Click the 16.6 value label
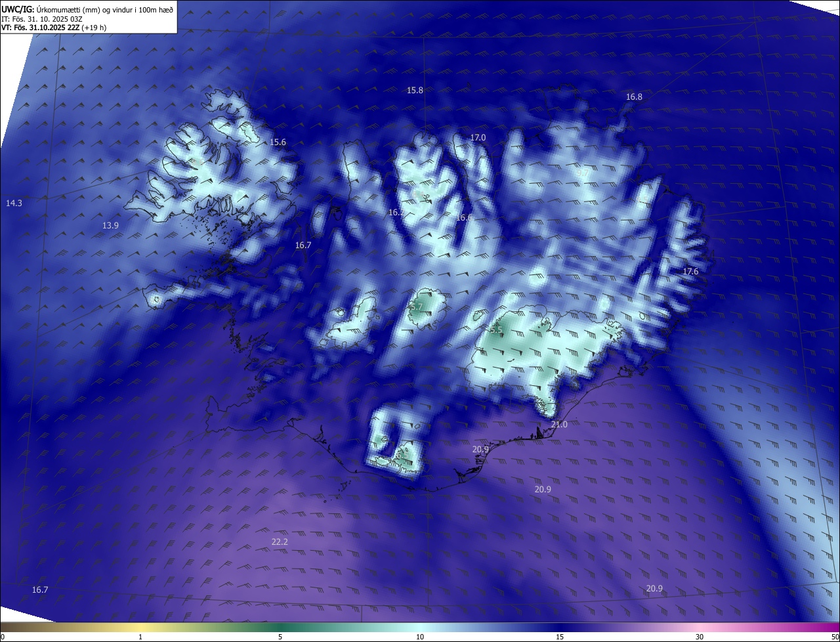The height and width of the screenshot is (642, 840). (x=464, y=217)
